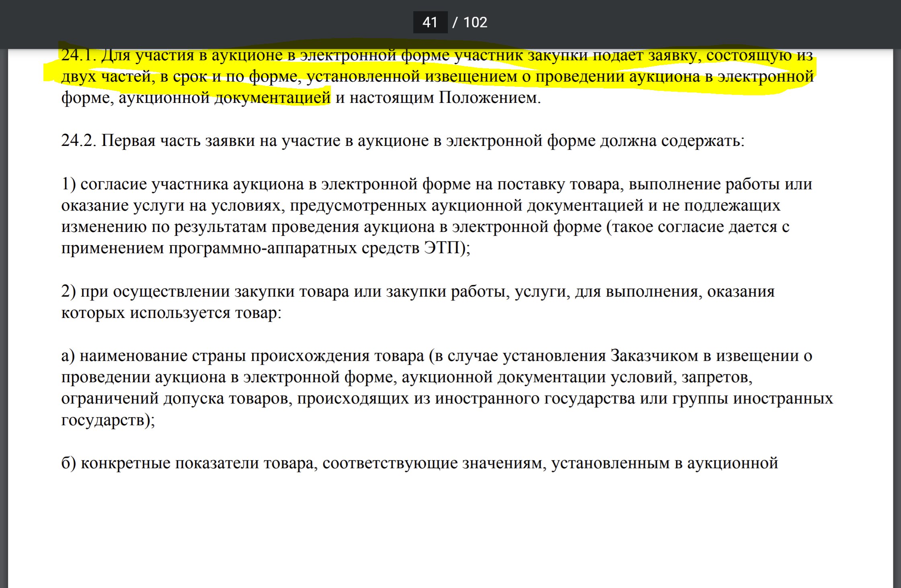Click the word 'содержать:' in paragraph 24.2
901x588 pixels.
pyautogui.click(x=703, y=141)
